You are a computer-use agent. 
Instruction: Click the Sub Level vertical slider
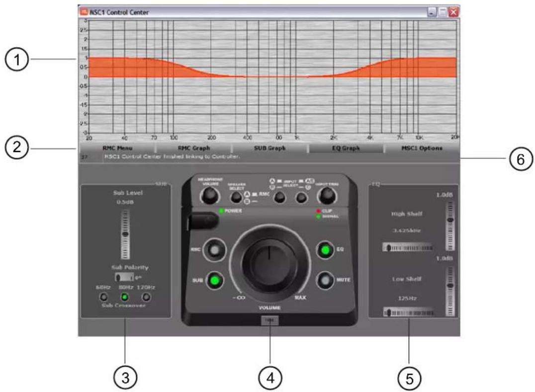pos(125,235)
